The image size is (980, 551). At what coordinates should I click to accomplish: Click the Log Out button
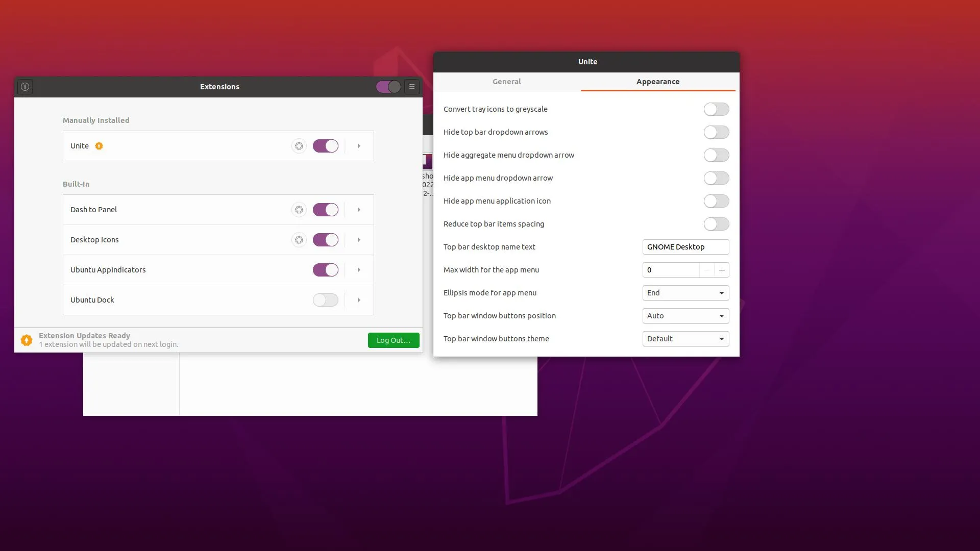[x=393, y=340]
